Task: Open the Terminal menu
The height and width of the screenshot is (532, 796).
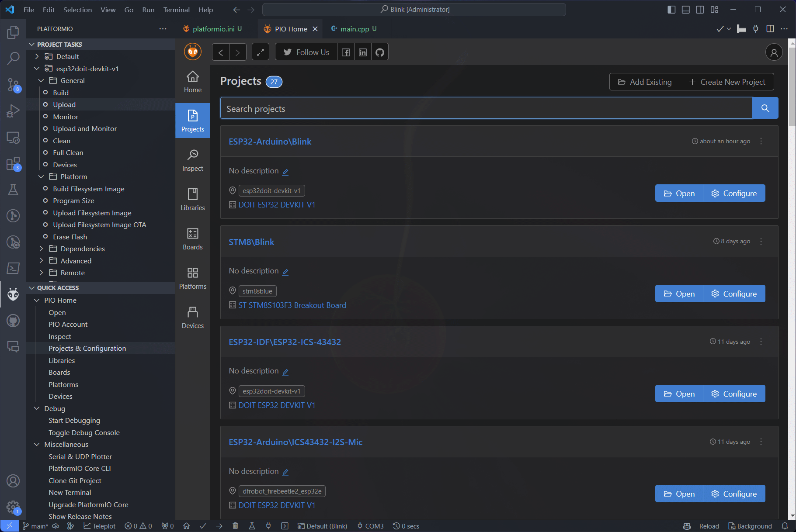Action: click(176, 10)
